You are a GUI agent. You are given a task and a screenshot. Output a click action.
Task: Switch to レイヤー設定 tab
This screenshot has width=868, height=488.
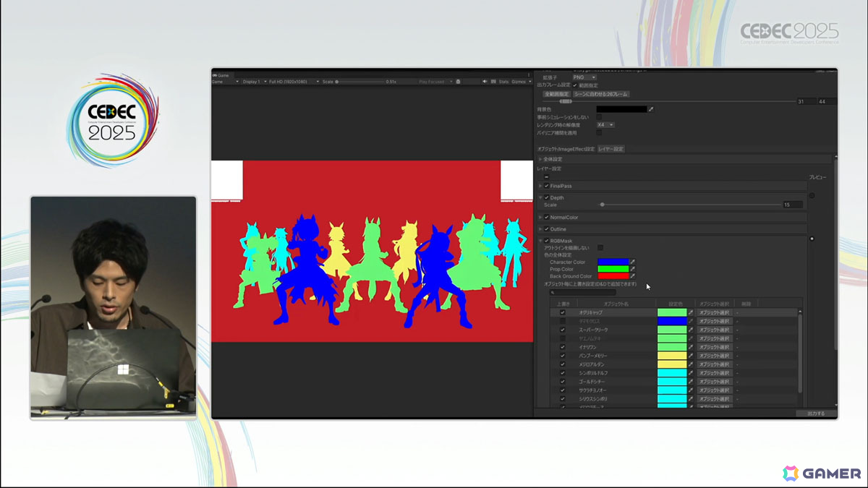pyautogui.click(x=610, y=149)
